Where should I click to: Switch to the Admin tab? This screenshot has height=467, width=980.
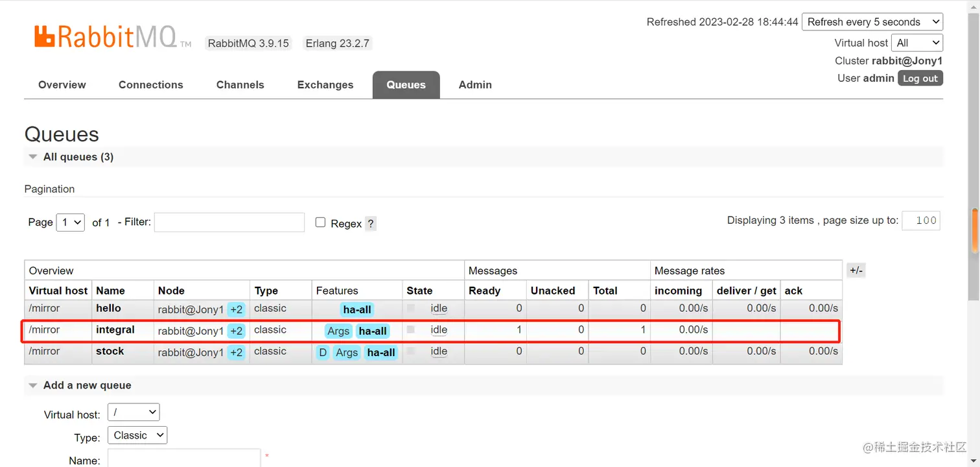point(475,85)
